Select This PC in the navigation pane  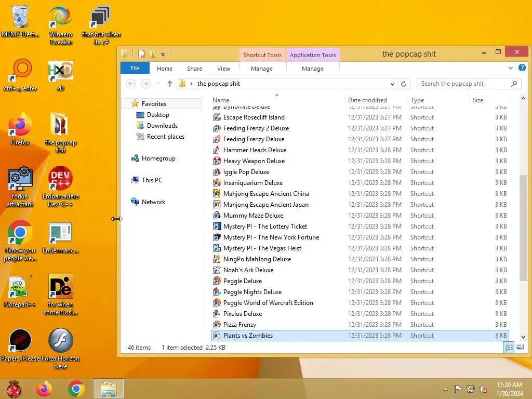152,180
